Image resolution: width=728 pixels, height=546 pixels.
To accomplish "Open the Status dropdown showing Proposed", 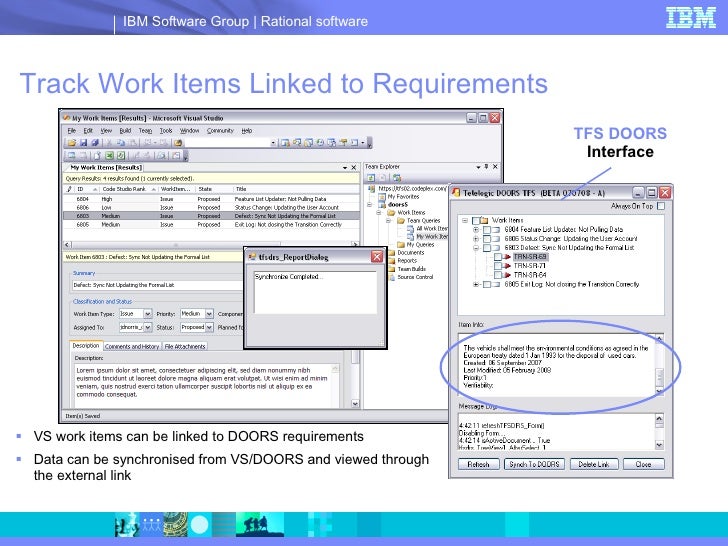I will click(x=209, y=328).
